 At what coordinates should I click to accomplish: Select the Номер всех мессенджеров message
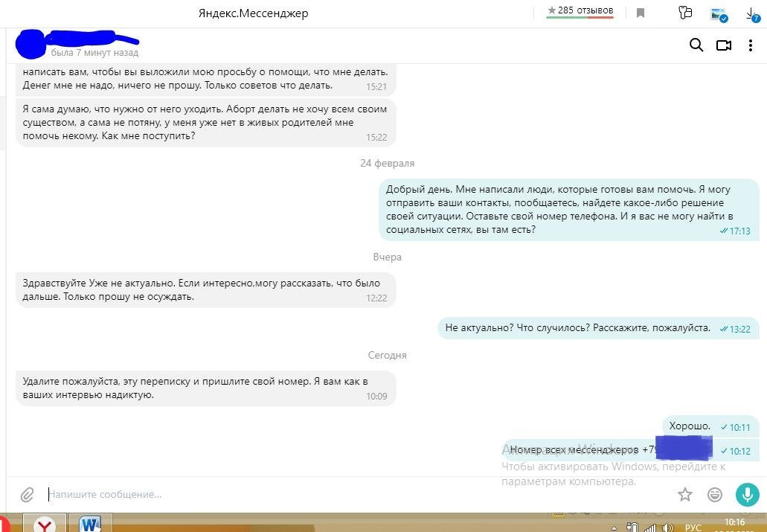tap(631, 449)
